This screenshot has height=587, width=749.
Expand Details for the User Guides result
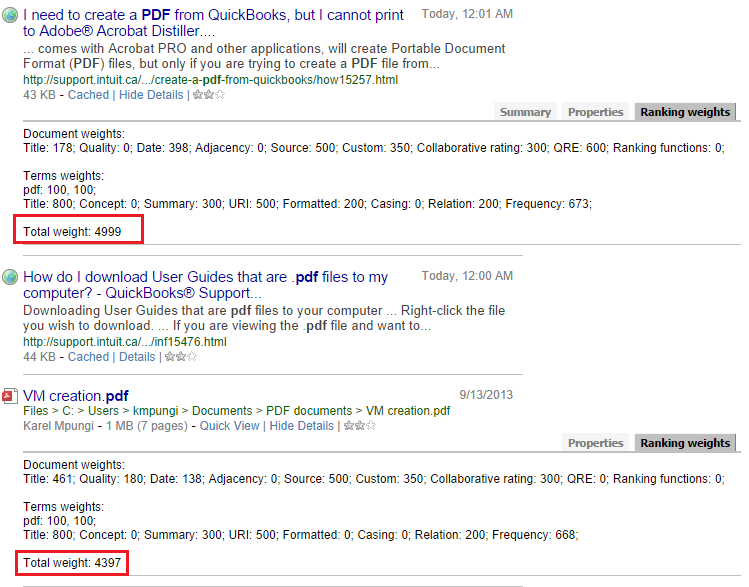point(137,356)
